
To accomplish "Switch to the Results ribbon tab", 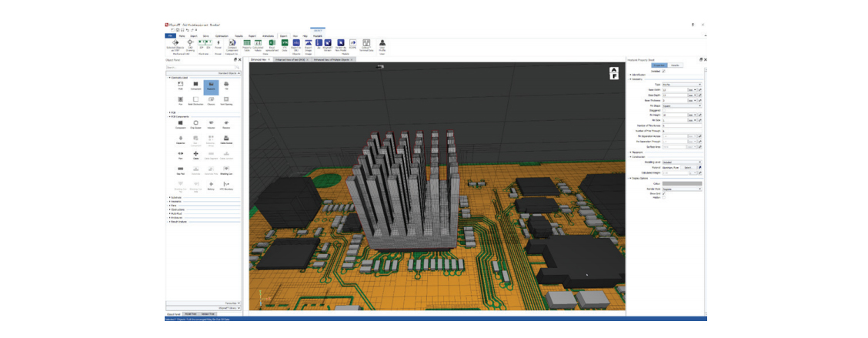I will 239,36.
